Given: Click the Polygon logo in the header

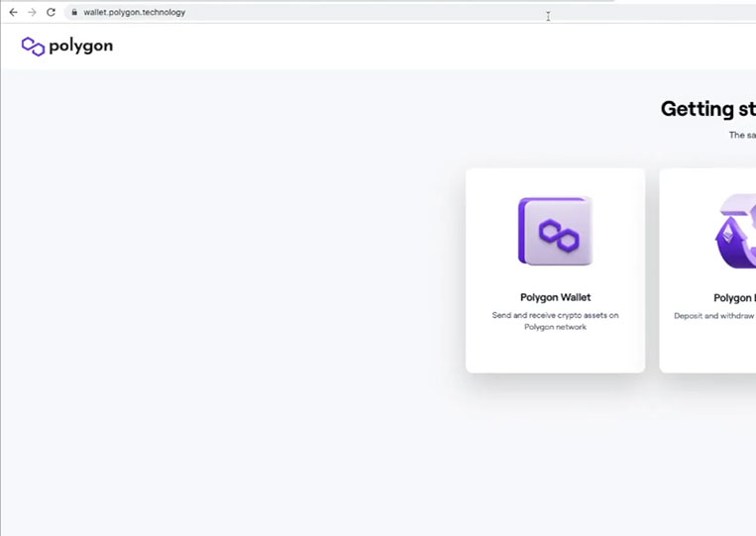Looking at the screenshot, I should point(67,47).
